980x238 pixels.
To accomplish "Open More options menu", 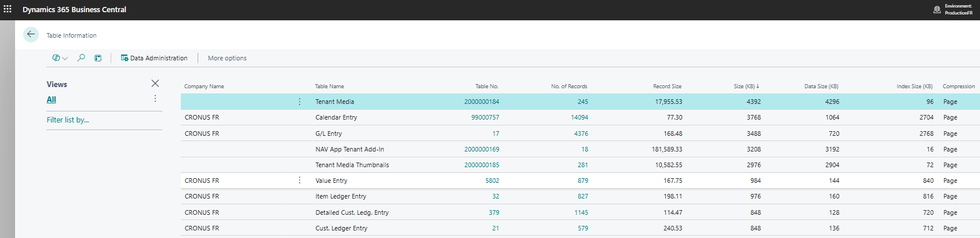I will 227,58.
